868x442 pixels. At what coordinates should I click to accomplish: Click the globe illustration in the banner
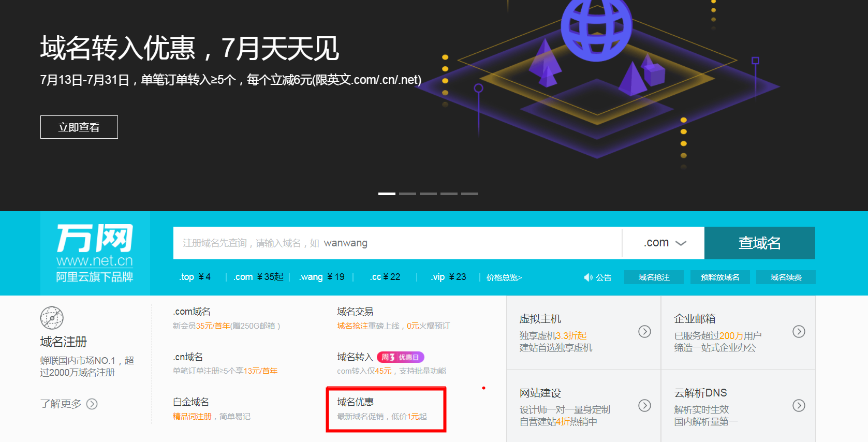point(597,28)
